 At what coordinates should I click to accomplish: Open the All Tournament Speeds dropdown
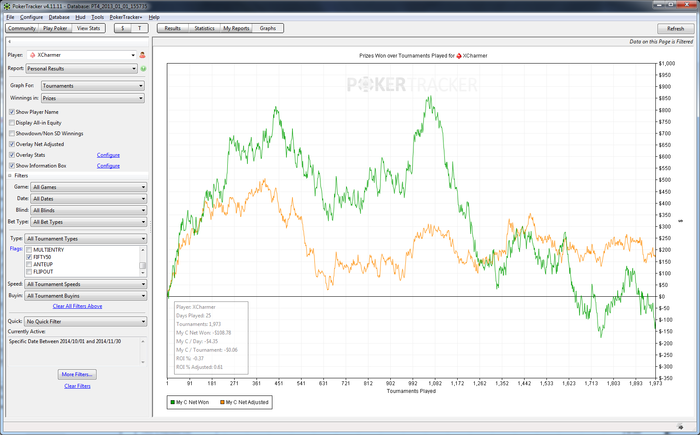86,284
